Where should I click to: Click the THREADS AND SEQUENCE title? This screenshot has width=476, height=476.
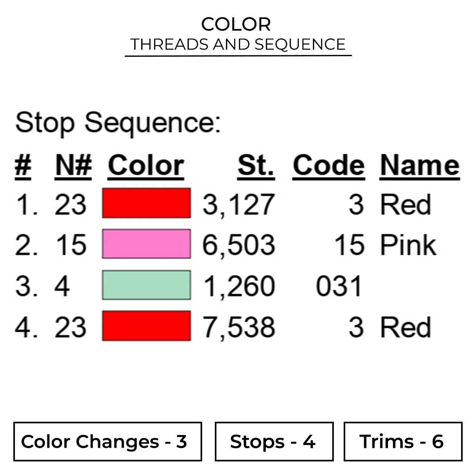pyautogui.click(x=238, y=44)
